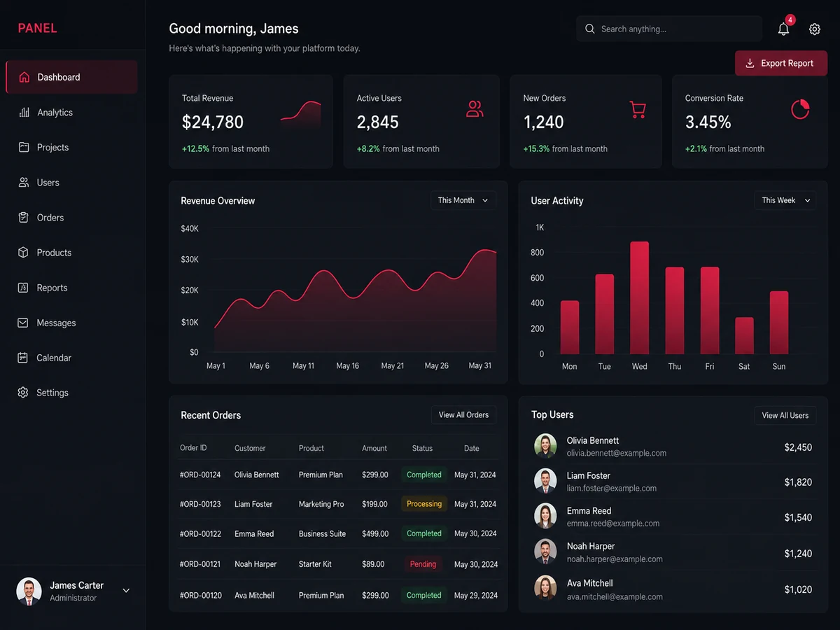This screenshot has height=630, width=840.
Task: Click View All Users button
Action: [x=785, y=415]
